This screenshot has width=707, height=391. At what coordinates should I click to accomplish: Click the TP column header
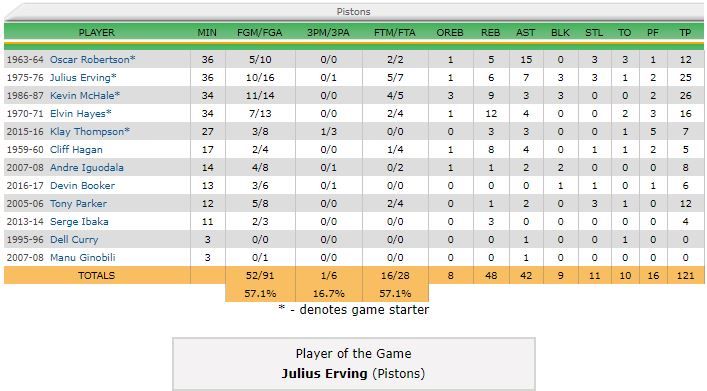point(685,32)
